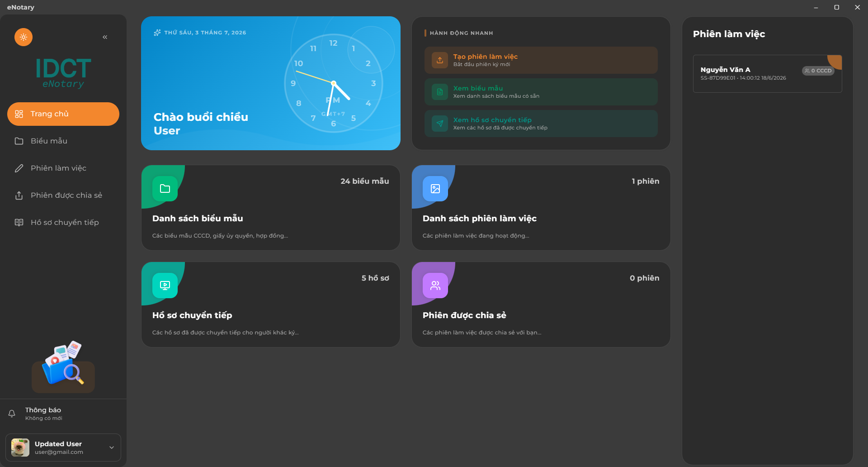Image resolution: width=868 pixels, height=467 pixels.
Task: Click user@gmail.com email text
Action: tap(59, 452)
